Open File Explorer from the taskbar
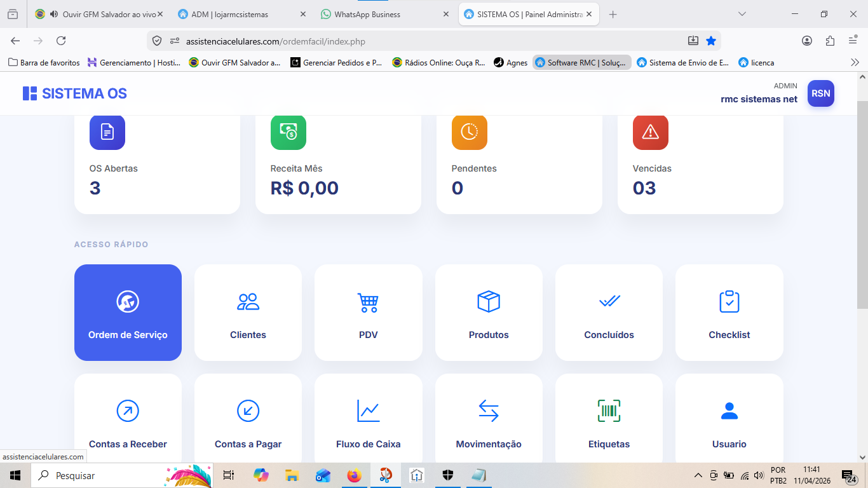 point(292,475)
